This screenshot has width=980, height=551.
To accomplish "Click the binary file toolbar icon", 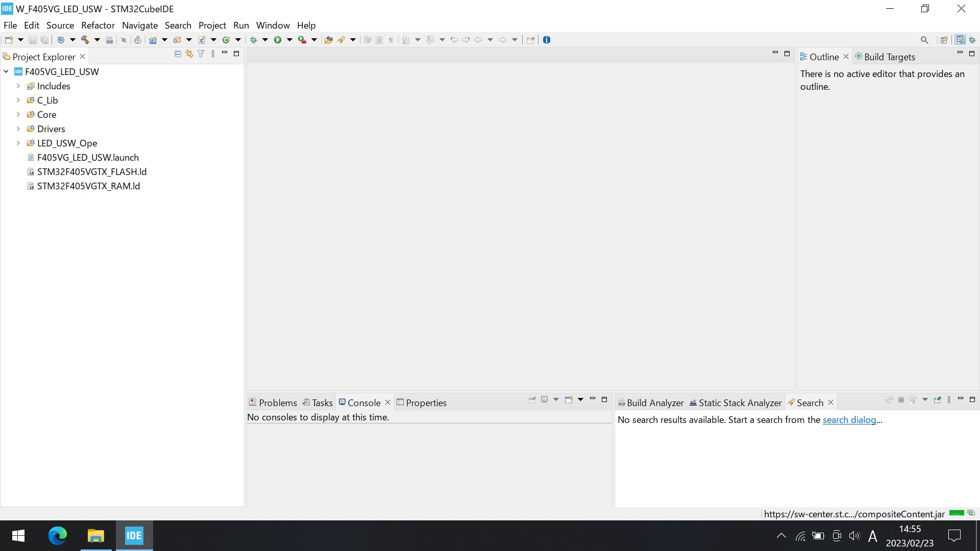I will (109, 40).
